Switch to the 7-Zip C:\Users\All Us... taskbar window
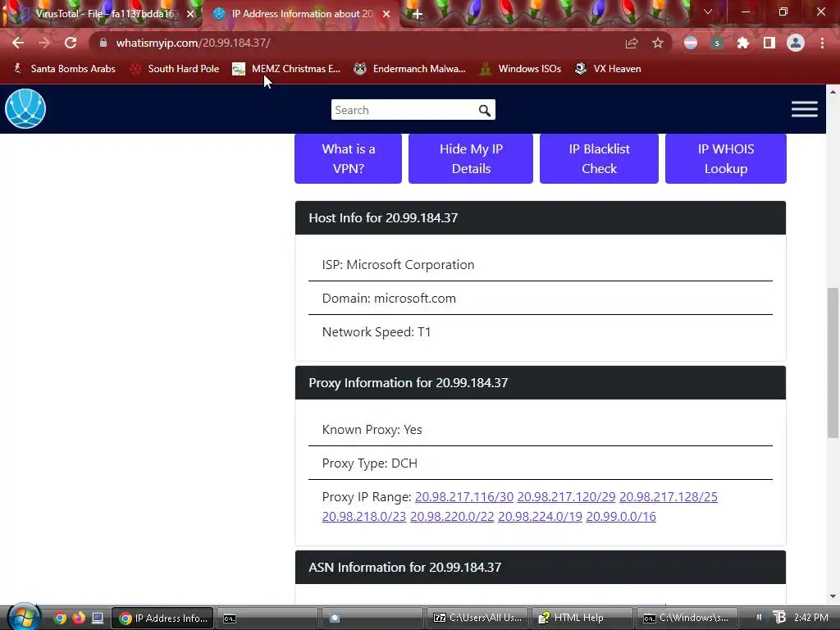This screenshot has height=630, width=840. 478,618
